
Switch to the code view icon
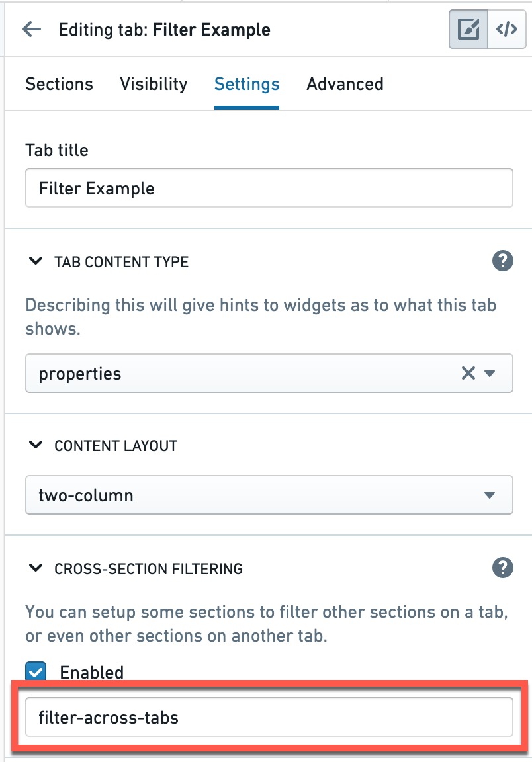click(507, 29)
